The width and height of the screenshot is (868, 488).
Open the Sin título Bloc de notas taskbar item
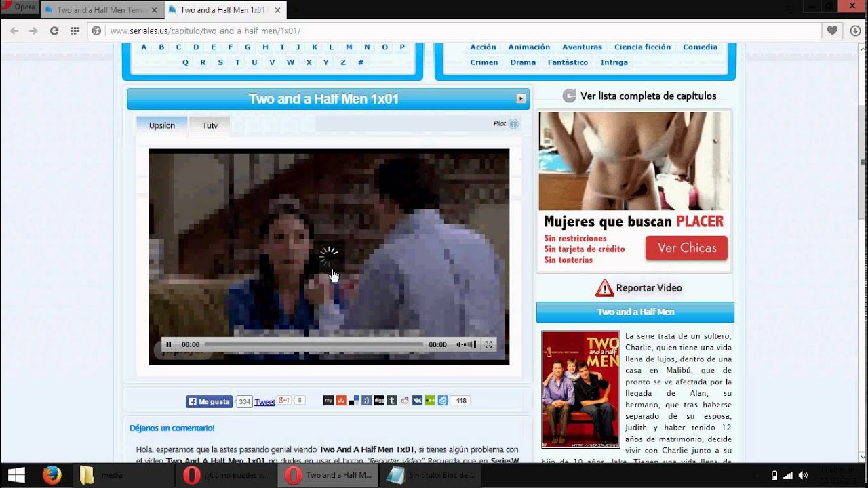[x=431, y=475]
